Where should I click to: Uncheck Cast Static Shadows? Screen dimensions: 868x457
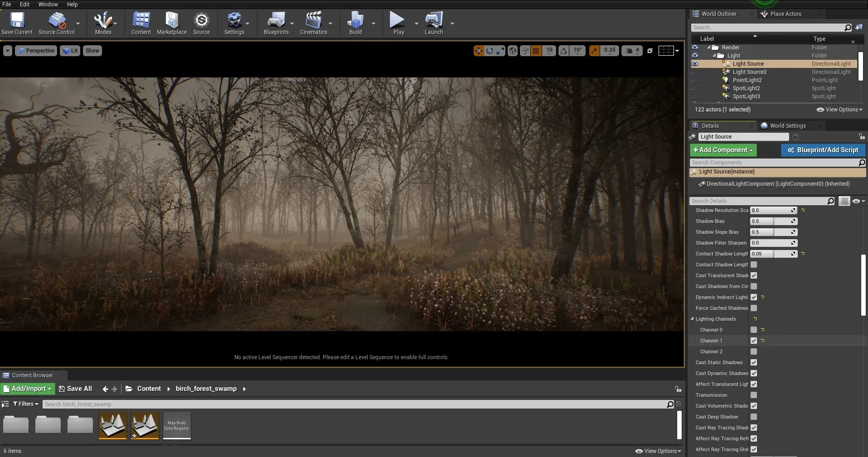point(754,362)
